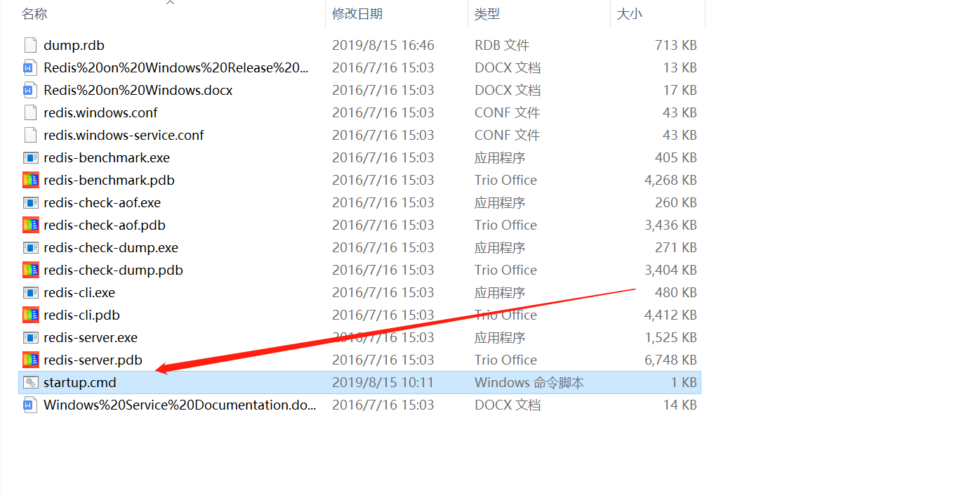Click the Word icon of Redis%20on%20Windows%20Release file
The width and height of the screenshot is (980, 496).
point(30,67)
